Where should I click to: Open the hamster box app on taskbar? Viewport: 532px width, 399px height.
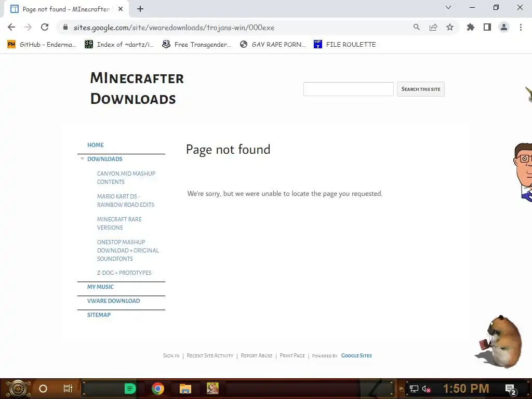212,389
